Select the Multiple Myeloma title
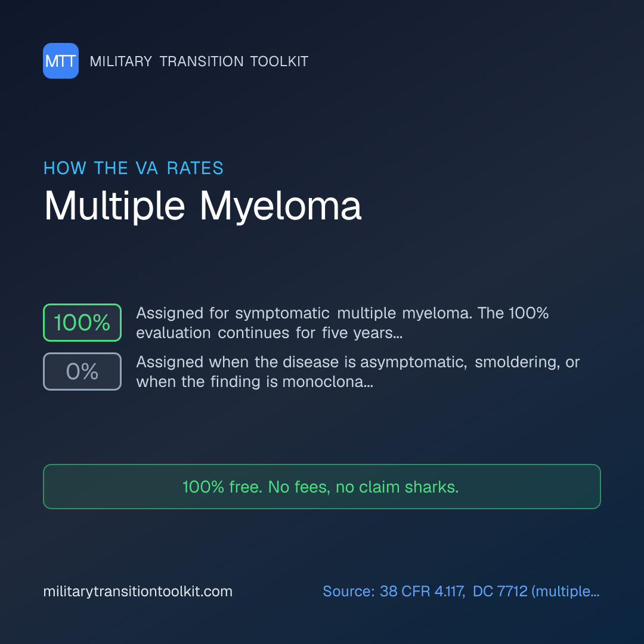Screen dimensions: 644x644 [x=203, y=206]
